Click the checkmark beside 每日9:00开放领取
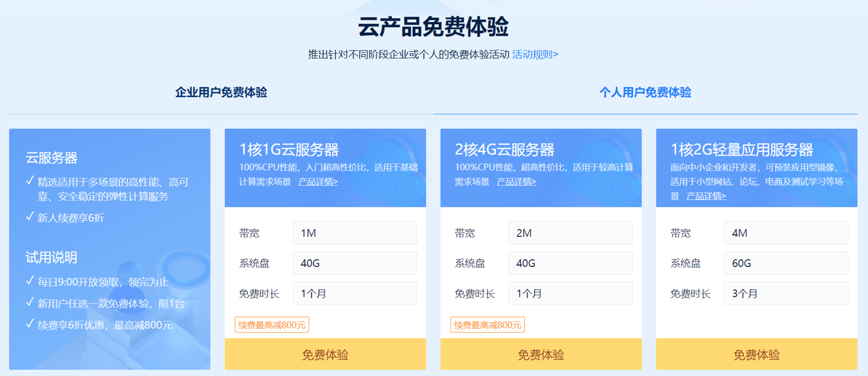868x376 pixels. pos(30,281)
